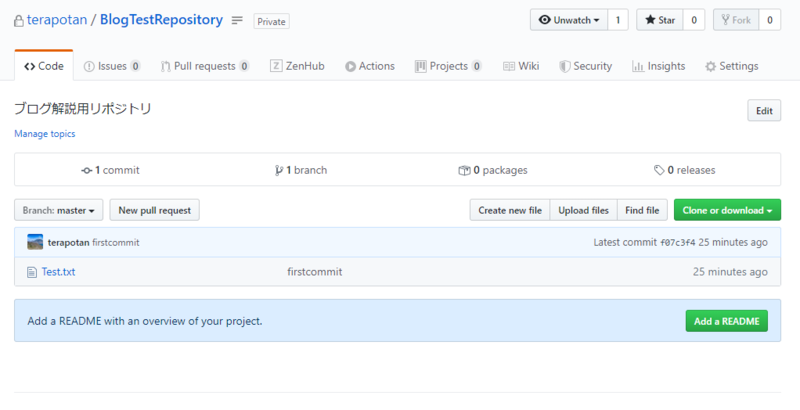Click the Upload files button
800x410 pixels.
(x=584, y=210)
